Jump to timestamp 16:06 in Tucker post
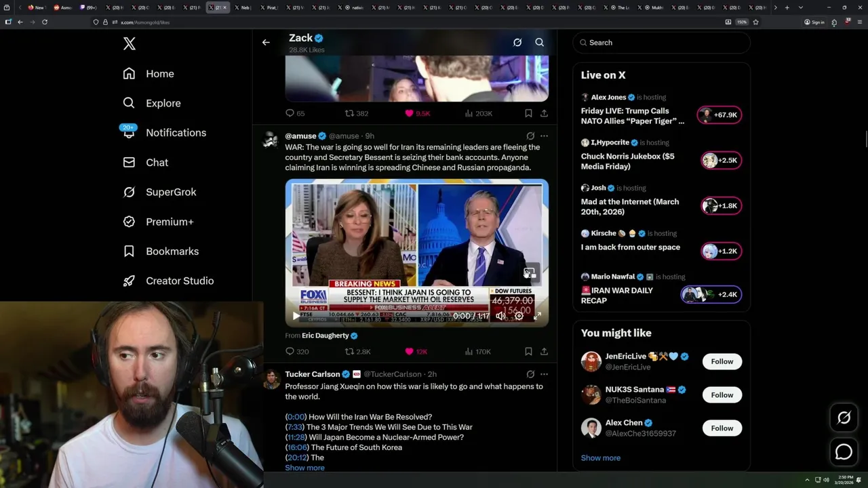Image resolution: width=868 pixels, height=488 pixels. [297, 447]
